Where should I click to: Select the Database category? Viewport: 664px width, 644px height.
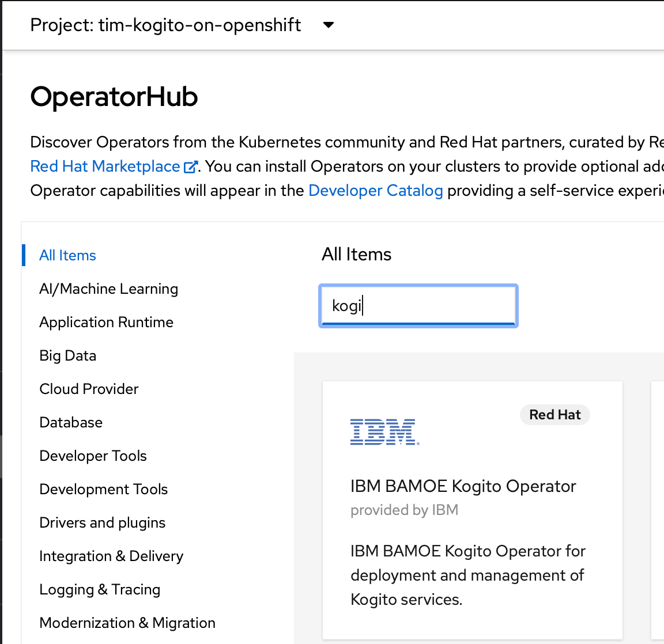coord(71,422)
